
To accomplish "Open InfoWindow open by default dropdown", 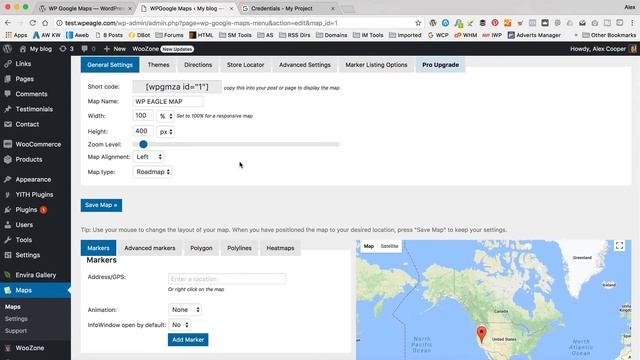I will (x=180, y=325).
